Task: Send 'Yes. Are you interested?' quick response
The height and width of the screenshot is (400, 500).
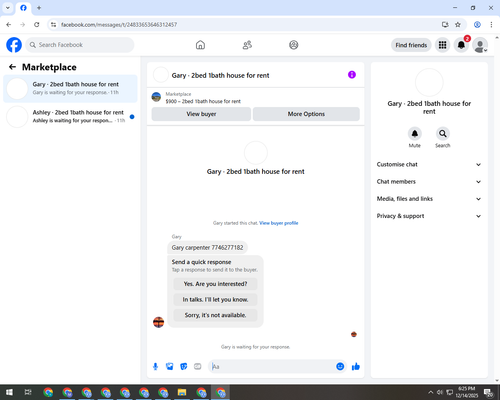Action: click(x=215, y=284)
